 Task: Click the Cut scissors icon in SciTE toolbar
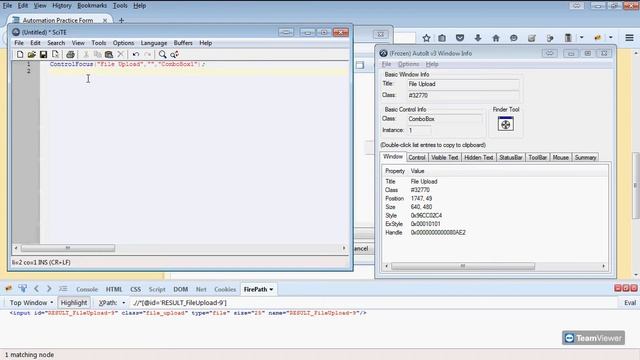click(x=86, y=54)
